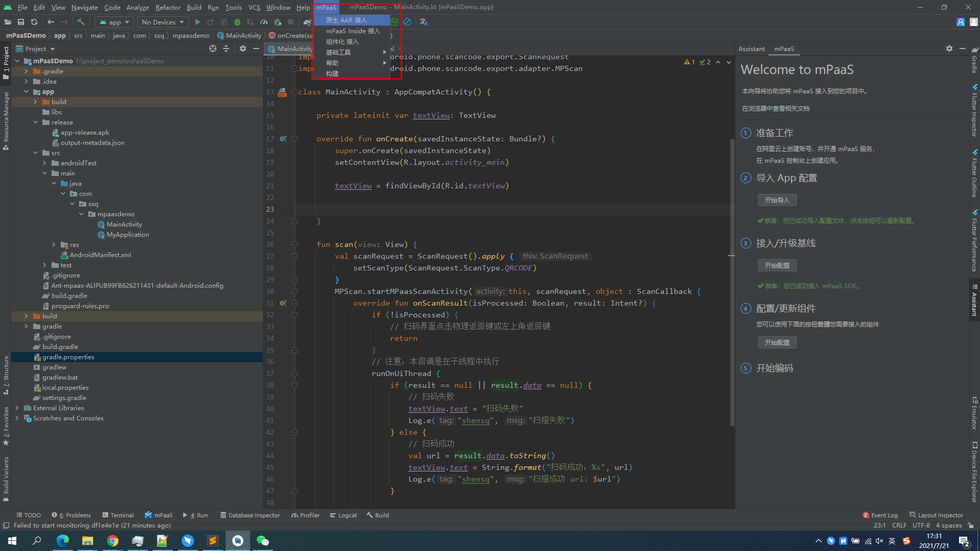
Task: Click the Sync/Reload icon in toolbar
Action: (x=34, y=22)
